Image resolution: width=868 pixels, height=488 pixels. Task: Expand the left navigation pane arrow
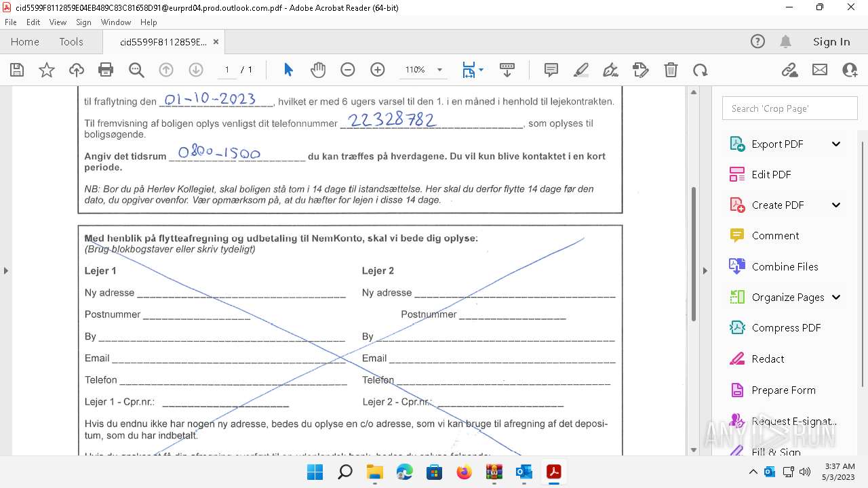pos(5,270)
